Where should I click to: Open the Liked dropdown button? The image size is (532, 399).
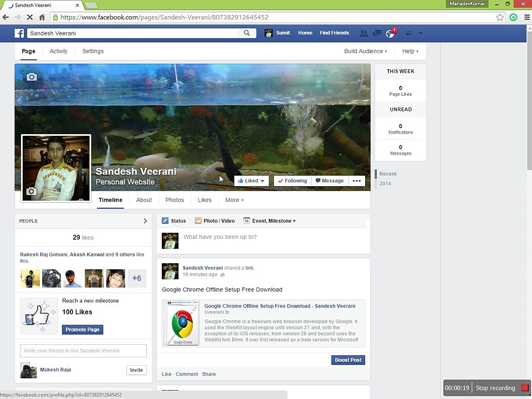pos(252,181)
